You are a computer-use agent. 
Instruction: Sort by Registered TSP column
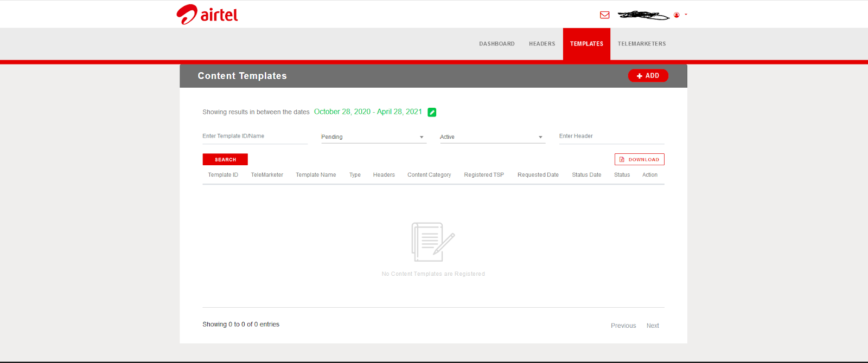pyautogui.click(x=484, y=175)
